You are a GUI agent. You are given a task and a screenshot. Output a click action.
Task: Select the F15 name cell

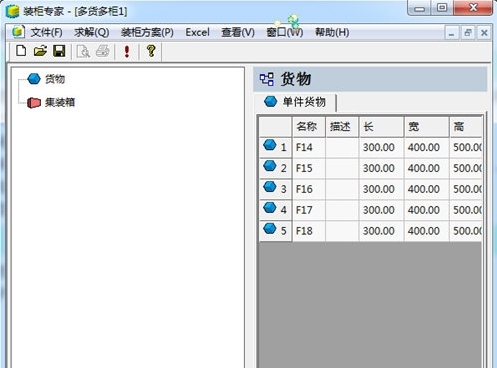point(309,168)
